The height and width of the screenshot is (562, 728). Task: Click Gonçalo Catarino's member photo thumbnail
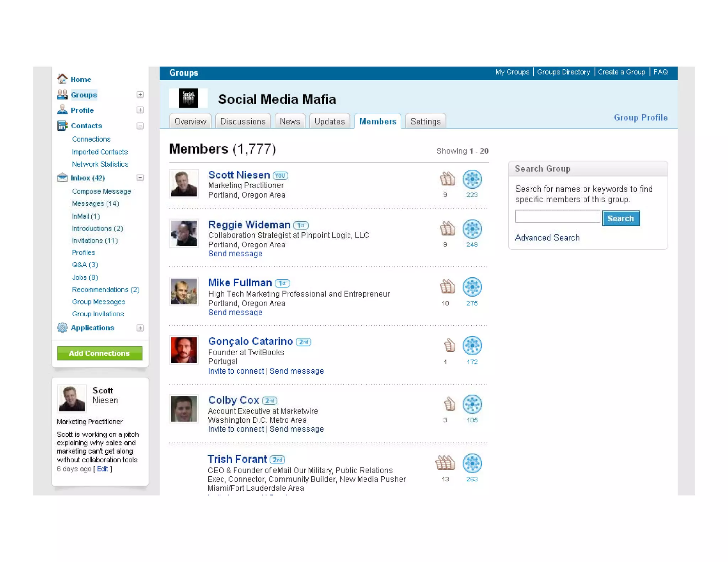184,350
